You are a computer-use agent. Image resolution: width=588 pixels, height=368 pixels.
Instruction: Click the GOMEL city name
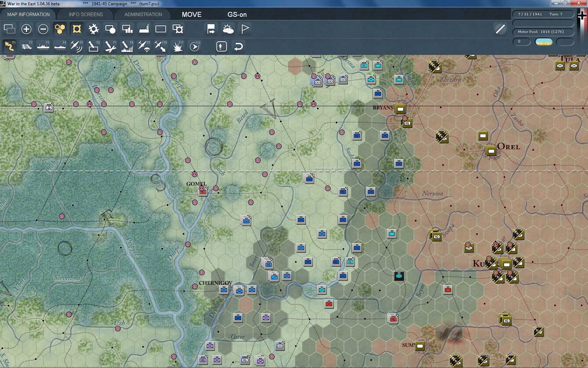pyautogui.click(x=196, y=184)
